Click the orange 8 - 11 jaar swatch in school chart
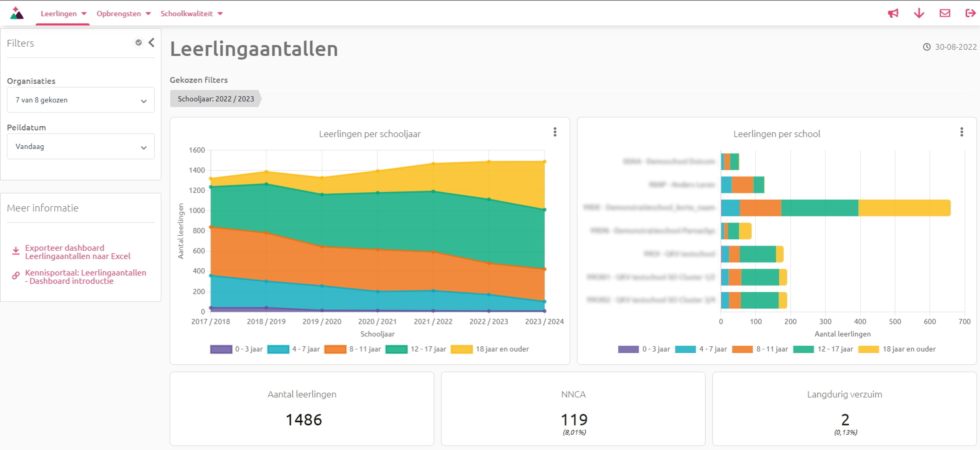Screen dimensions: 980x450 (x=742, y=349)
